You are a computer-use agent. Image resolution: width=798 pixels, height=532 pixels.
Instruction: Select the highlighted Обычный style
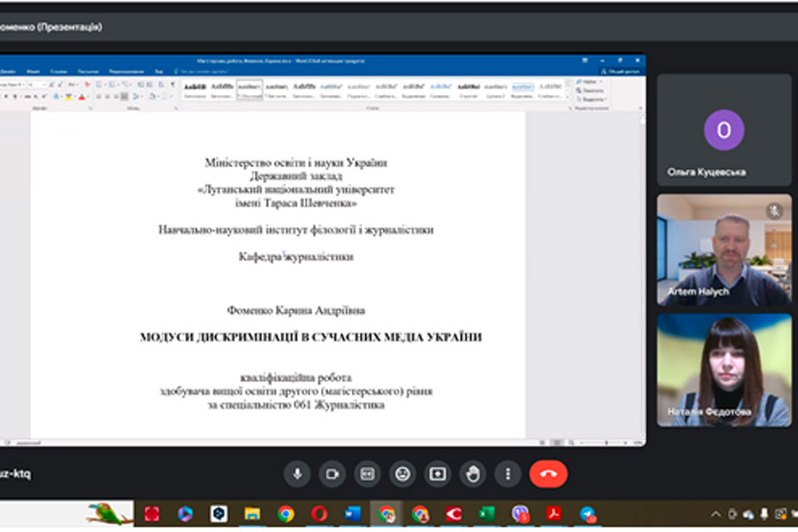click(x=249, y=90)
